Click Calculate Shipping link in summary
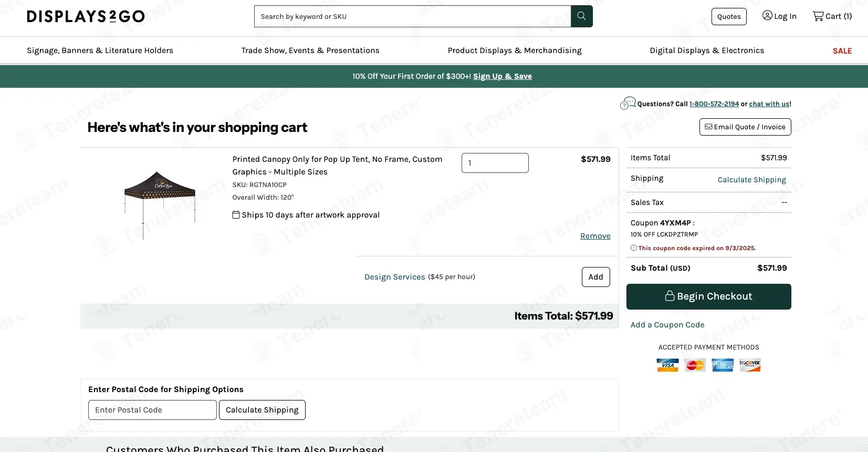 (x=752, y=180)
